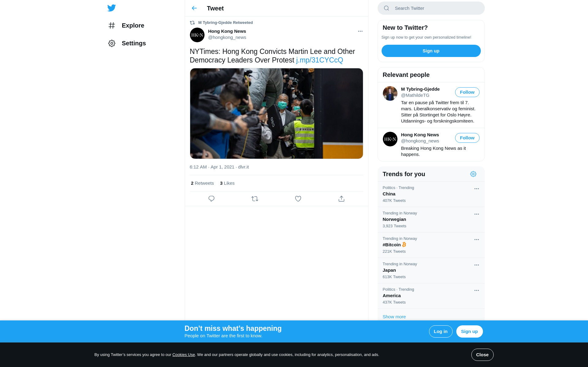Click the Twitter bird logo
588x367 pixels.
111,8
